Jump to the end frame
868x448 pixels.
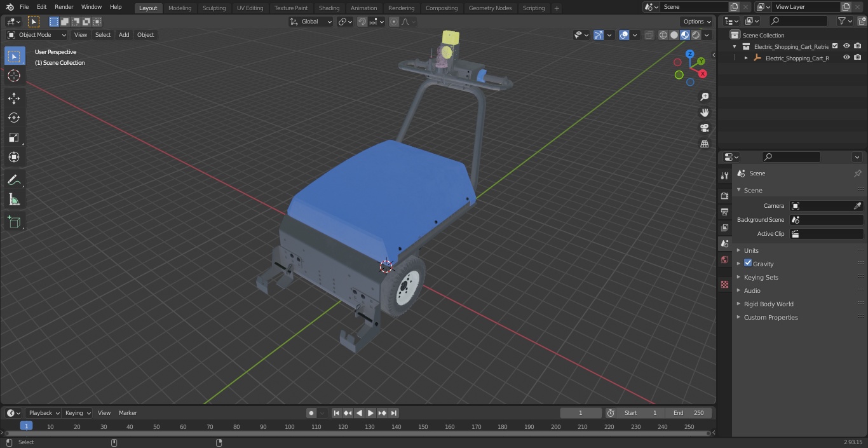click(394, 413)
